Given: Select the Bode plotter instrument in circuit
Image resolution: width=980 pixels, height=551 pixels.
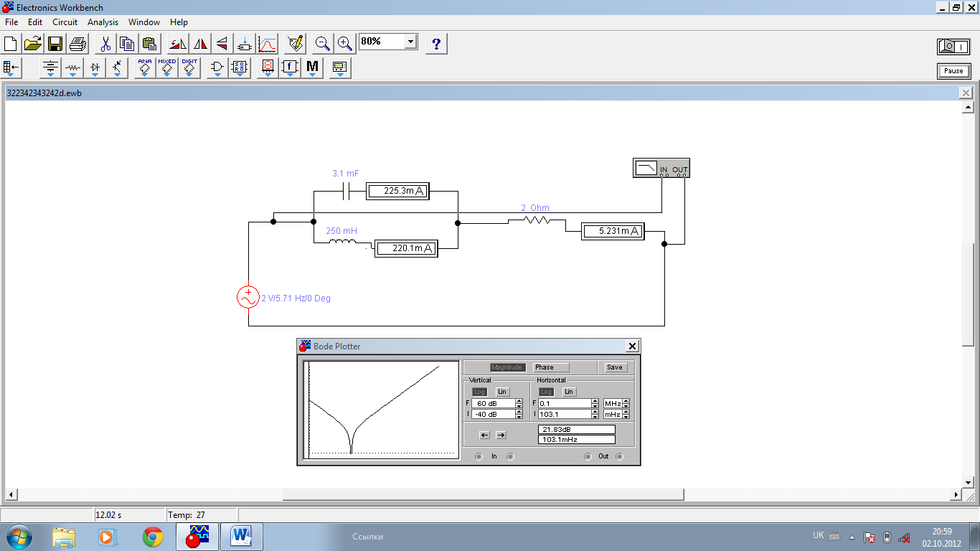Looking at the screenshot, I should point(661,169).
